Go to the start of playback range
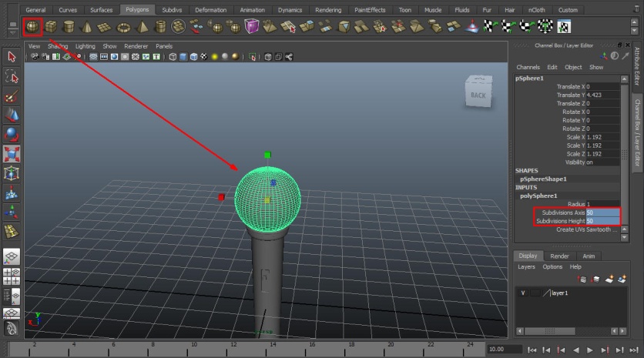 [x=532, y=350]
